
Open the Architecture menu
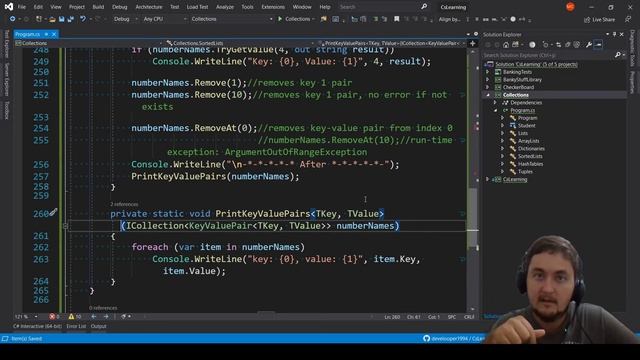click(x=149, y=7)
